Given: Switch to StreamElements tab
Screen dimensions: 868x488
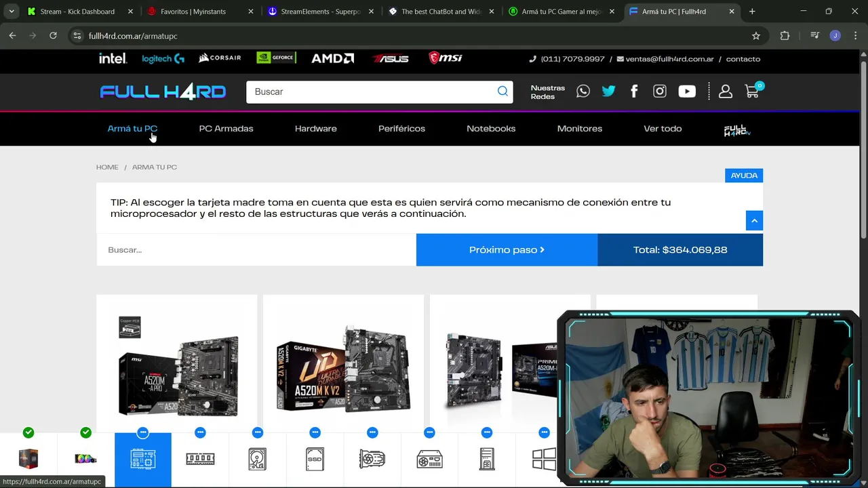Looking at the screenshot, I should pyautogui.click(x=319, y=12).
